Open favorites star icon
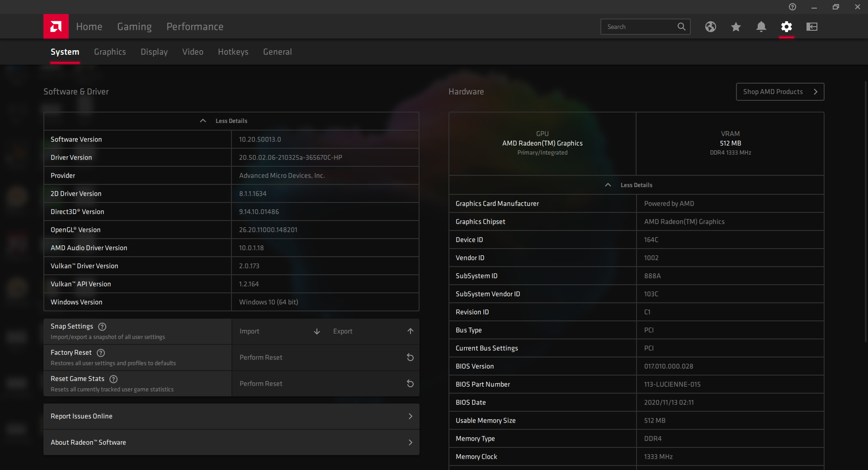 coord(736,27)
